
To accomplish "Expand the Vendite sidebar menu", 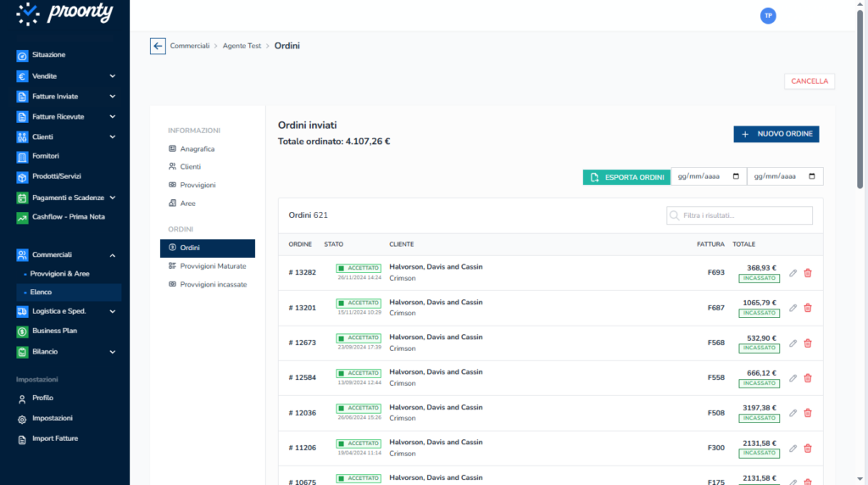I will [112, 76].
